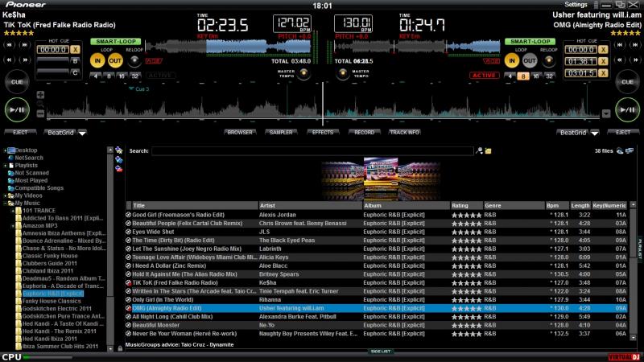The width and height of the screenshot is (644, 362).
Task: Click left deck rewind seek icon
Action: (9, 60)
